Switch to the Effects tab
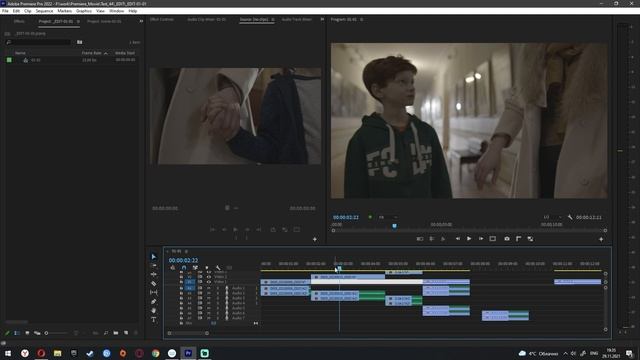The width and height of the screenshot is (640, 360). [19, 21]
